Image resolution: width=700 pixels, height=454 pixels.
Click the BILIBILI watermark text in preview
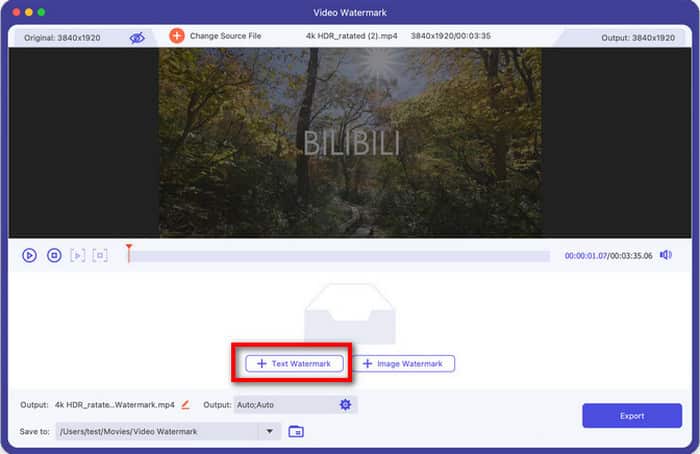[x=351, y=143]
